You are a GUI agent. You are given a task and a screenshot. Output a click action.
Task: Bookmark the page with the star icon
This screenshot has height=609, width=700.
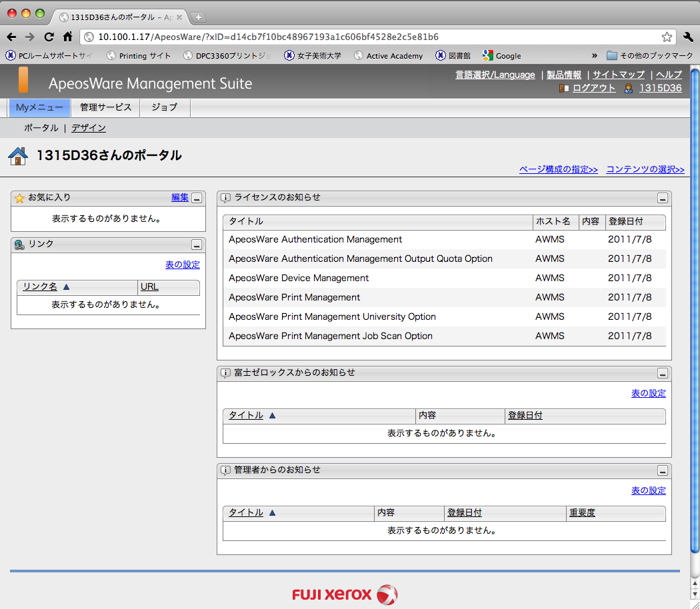666,37
